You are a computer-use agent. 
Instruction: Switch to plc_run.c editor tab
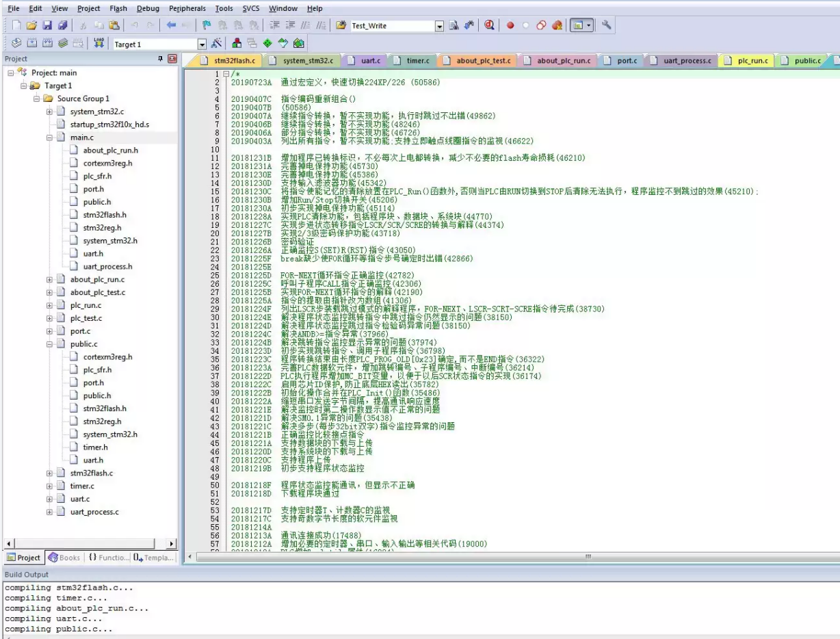click(746, 60)
